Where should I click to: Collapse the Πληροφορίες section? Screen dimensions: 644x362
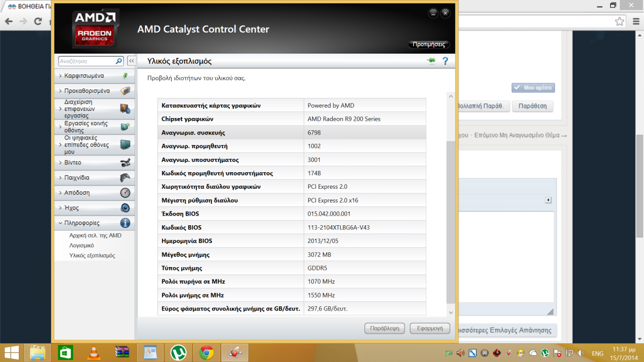pyautogui.click(x=94, y=223)
